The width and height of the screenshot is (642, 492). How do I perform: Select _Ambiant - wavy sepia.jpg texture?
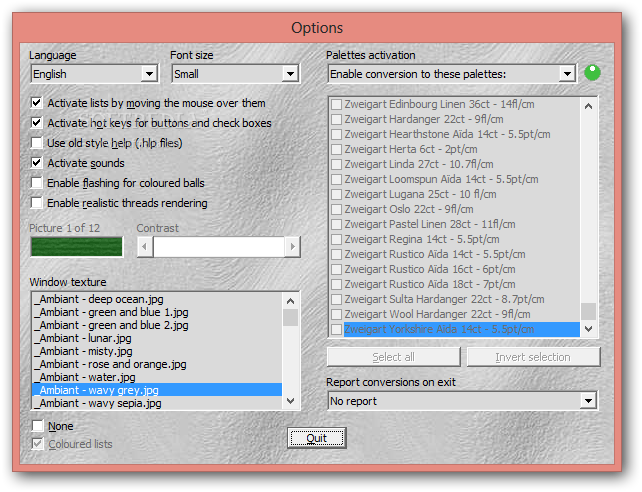(157, 403)
